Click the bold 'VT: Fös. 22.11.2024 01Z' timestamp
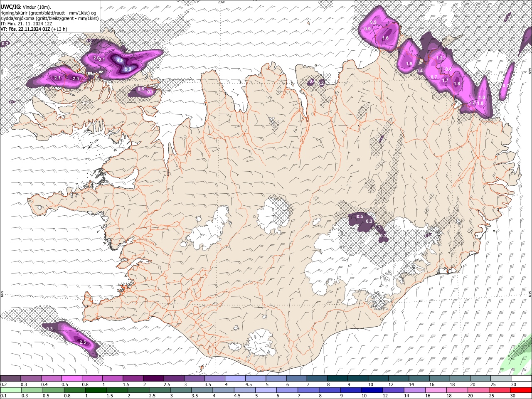Viewport: 532px width, 399px height. tap(25, 29)
